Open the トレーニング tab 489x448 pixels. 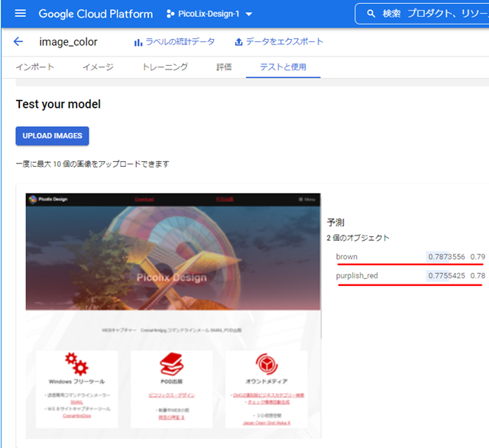pos(165,67)
